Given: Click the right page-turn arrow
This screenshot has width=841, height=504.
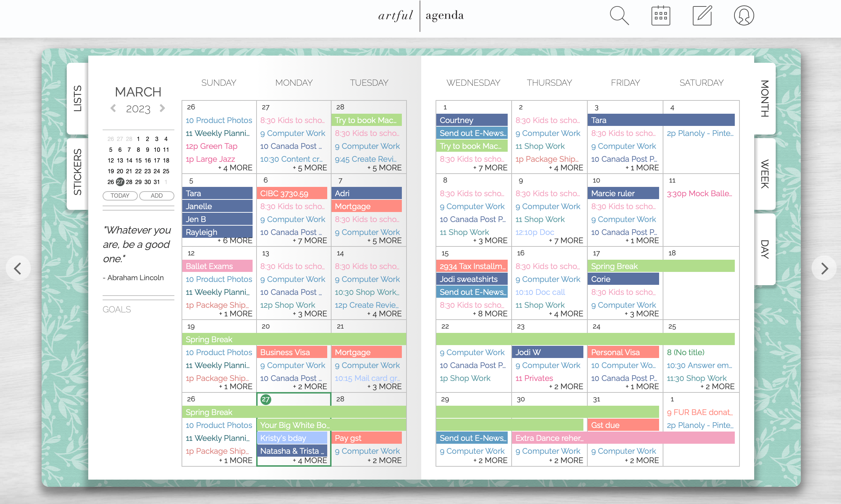Looking at the screenshot, I should 823,268.
